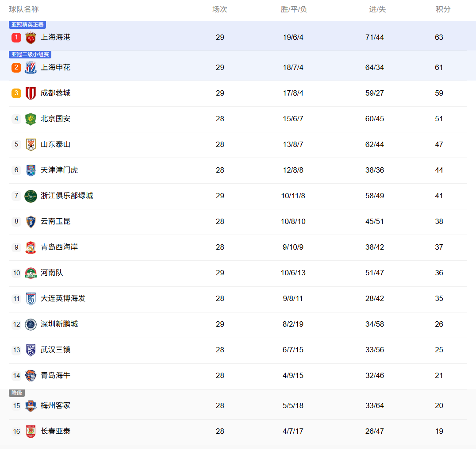Click the Tianjin Jinmen Tiger (天津津门虎) crest
The image size is (476, 451).
click(x=31, y=170)
